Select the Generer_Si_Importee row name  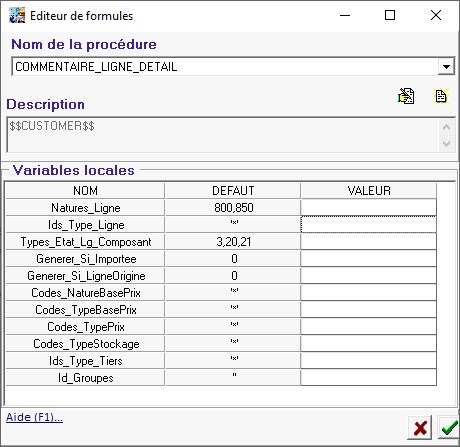(85, 259)
